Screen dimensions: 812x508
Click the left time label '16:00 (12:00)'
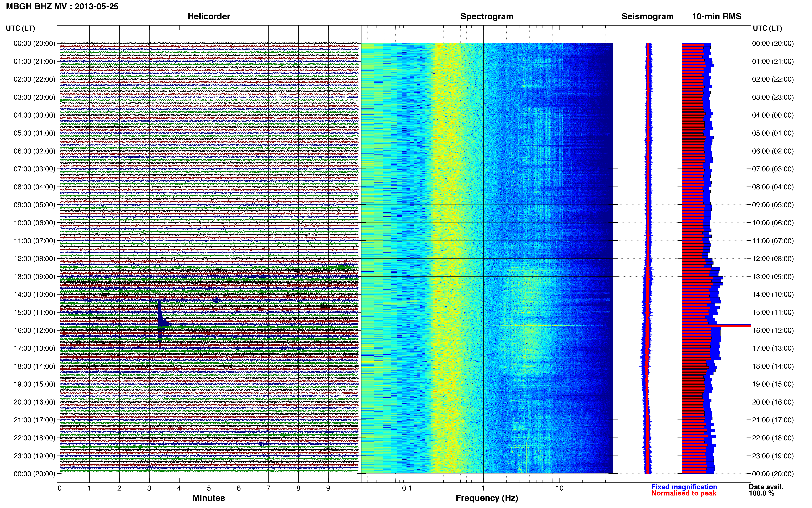(34, 330)
